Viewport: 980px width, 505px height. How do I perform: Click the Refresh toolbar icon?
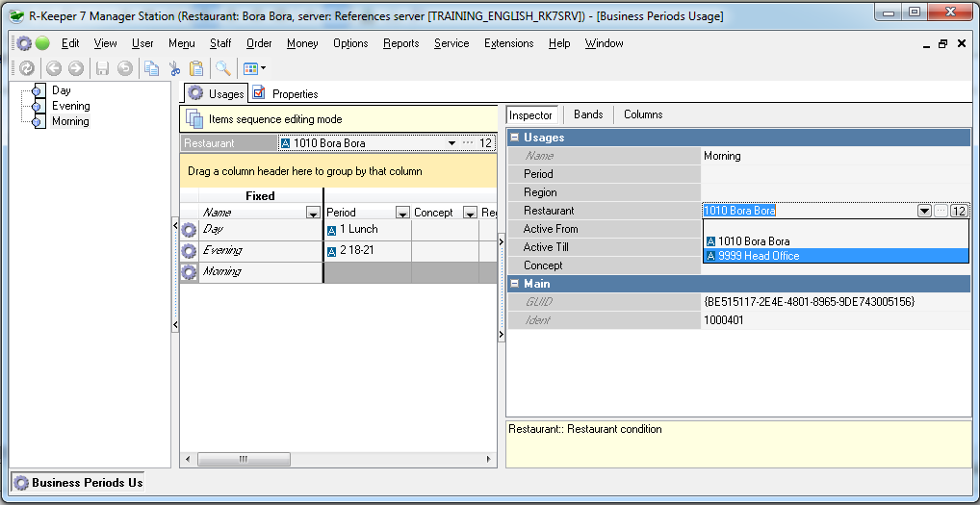click(x=26, y=68)
